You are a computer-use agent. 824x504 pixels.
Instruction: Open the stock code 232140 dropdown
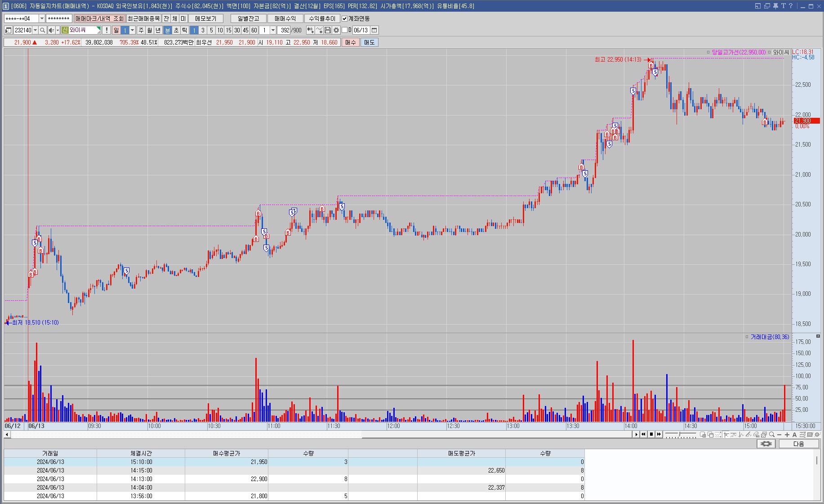(x=35, y=30)
